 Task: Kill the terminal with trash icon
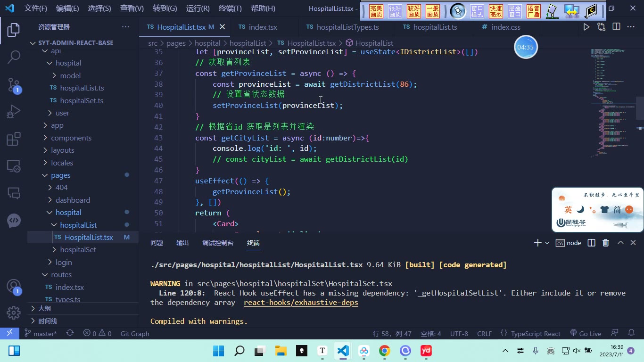tap(606, 243)
